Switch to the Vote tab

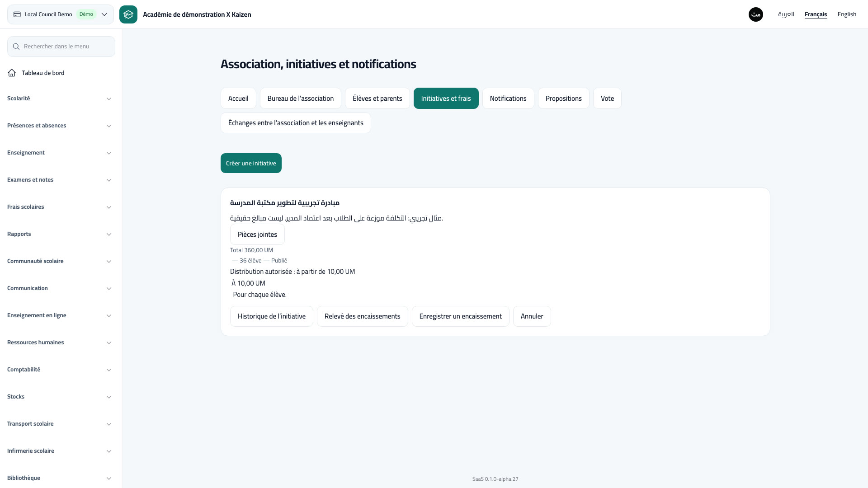607,98
